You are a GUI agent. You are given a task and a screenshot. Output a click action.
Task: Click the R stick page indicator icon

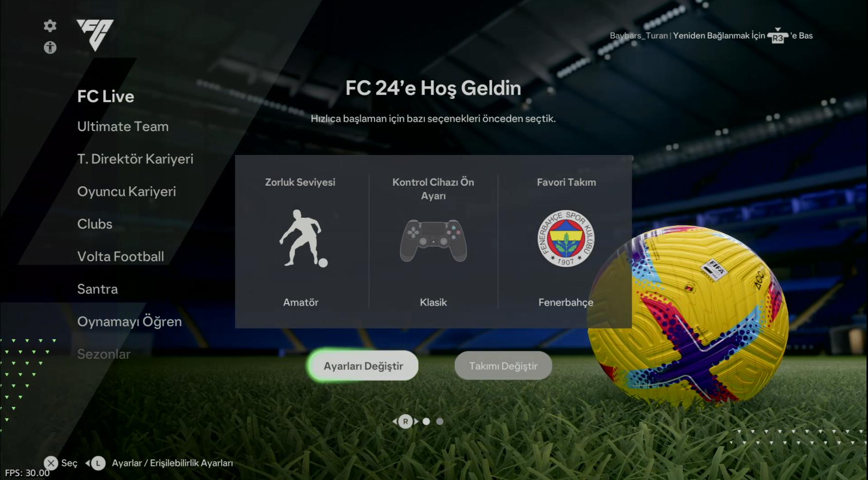click(x=406, y=422)
